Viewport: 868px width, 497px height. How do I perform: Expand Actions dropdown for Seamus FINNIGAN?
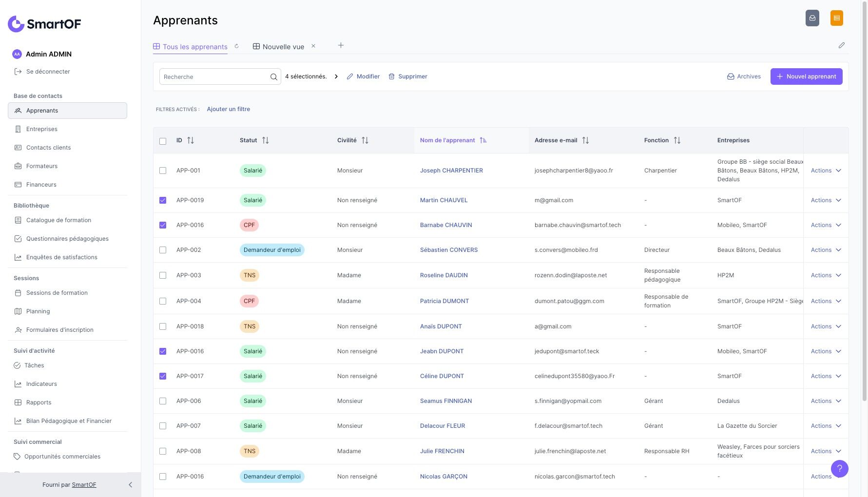pyautogui.click(x=826, y=401)
